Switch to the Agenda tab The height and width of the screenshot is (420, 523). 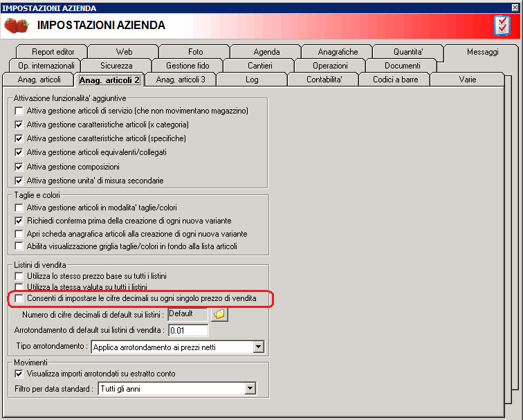pyautogui.click(x=266, y=52)
